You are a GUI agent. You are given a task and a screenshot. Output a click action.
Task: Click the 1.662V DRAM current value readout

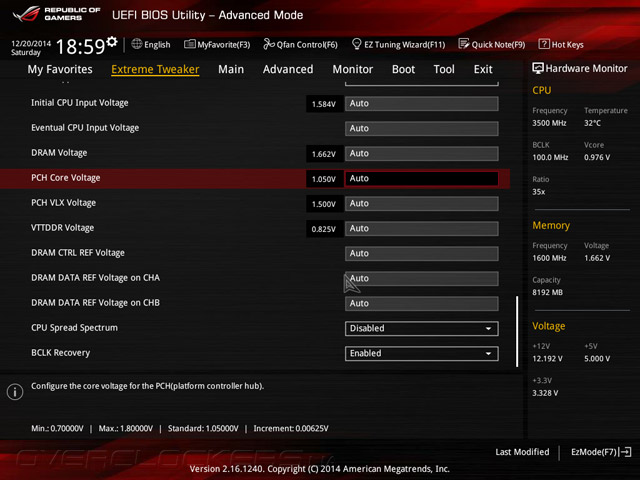[324, 154]
